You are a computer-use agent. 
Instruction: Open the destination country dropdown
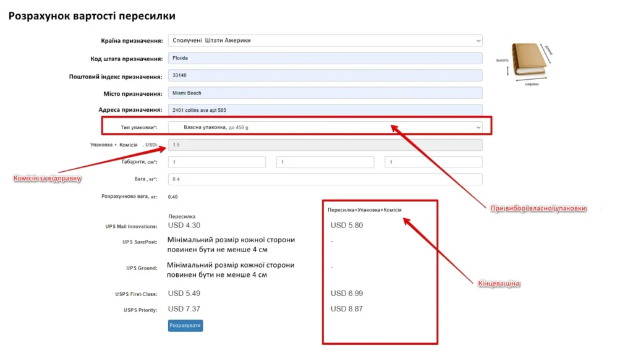click(325, 40)
